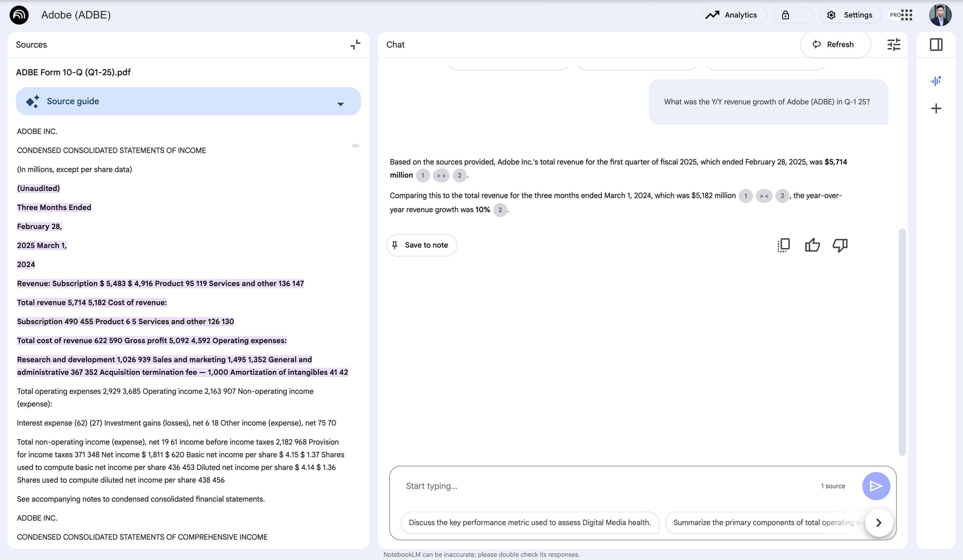Click the chat panel scrollbar

pos(902,342)
